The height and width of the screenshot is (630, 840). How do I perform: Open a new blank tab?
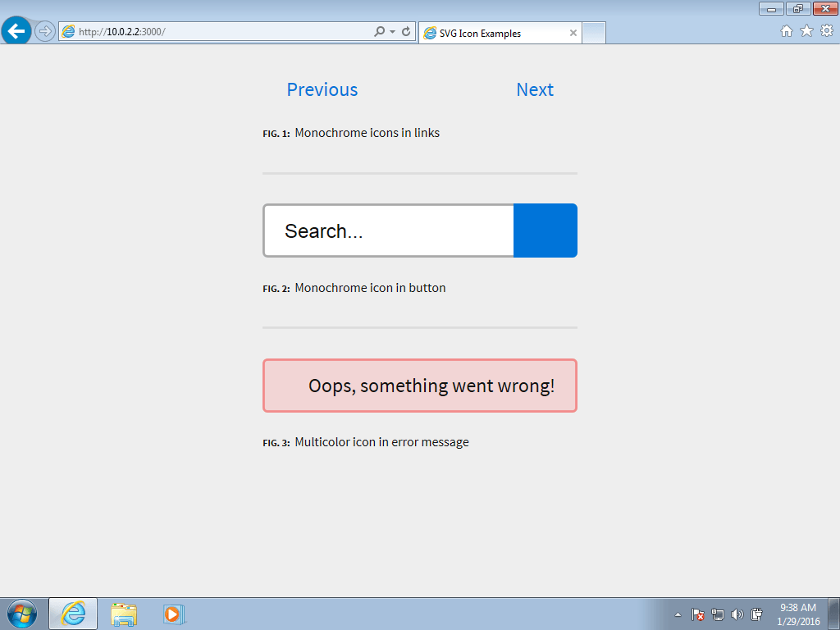click(x=594, y=33)
